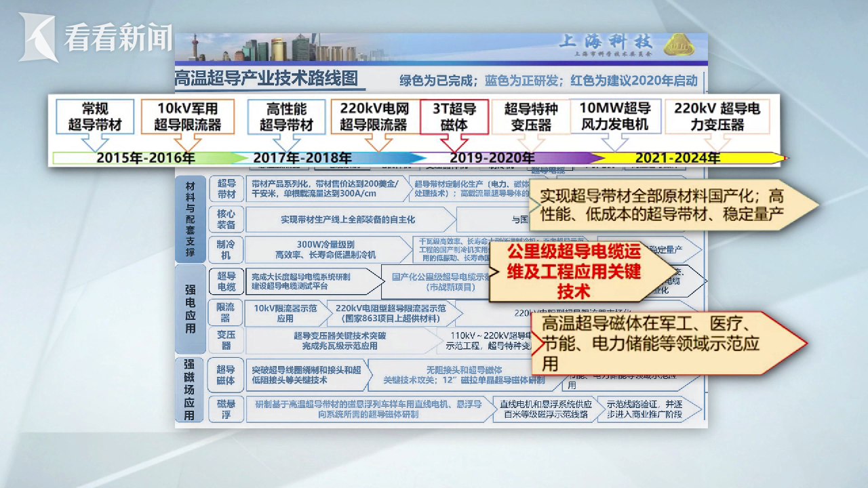Click the 高温超导磁体 demonstration application callout
This screenshot has height=488, width=868.
pyautogui.click(x=651, y=343)
